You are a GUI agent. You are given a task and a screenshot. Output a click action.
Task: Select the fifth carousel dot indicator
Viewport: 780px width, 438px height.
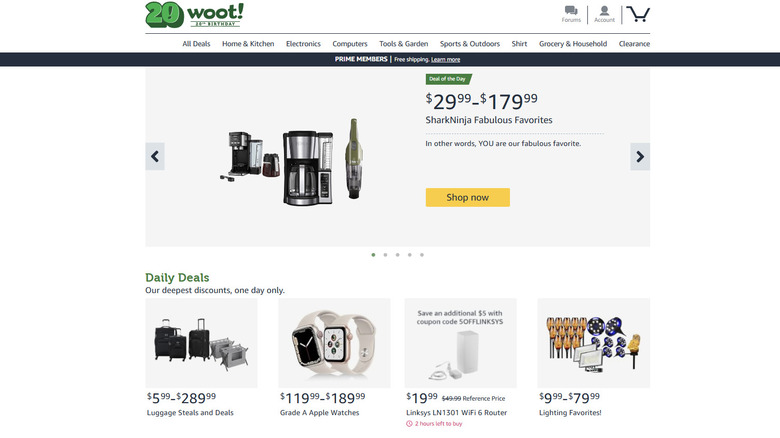pyautogui.click(x=422, y=255)
